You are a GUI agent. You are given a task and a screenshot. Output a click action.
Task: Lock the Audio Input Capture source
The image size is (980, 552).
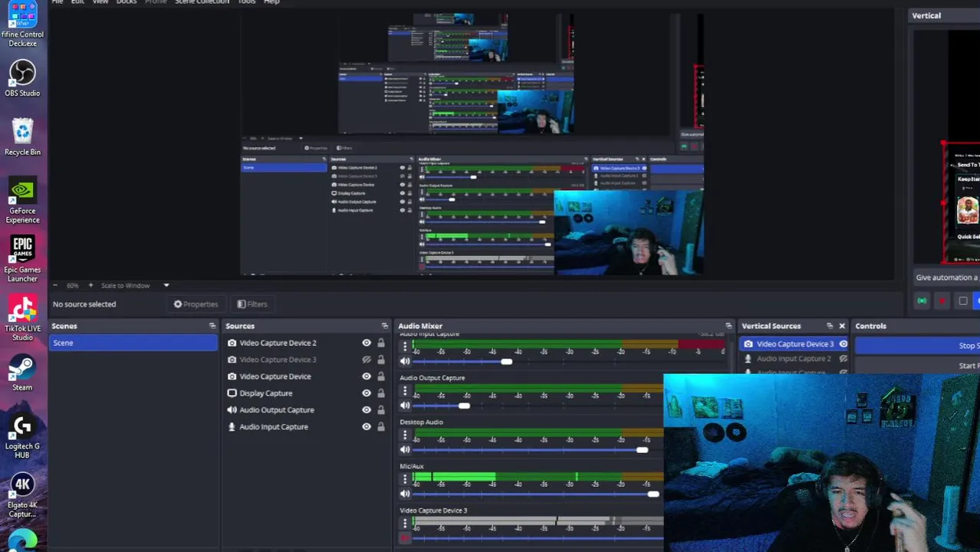click(x=380, y=427)
